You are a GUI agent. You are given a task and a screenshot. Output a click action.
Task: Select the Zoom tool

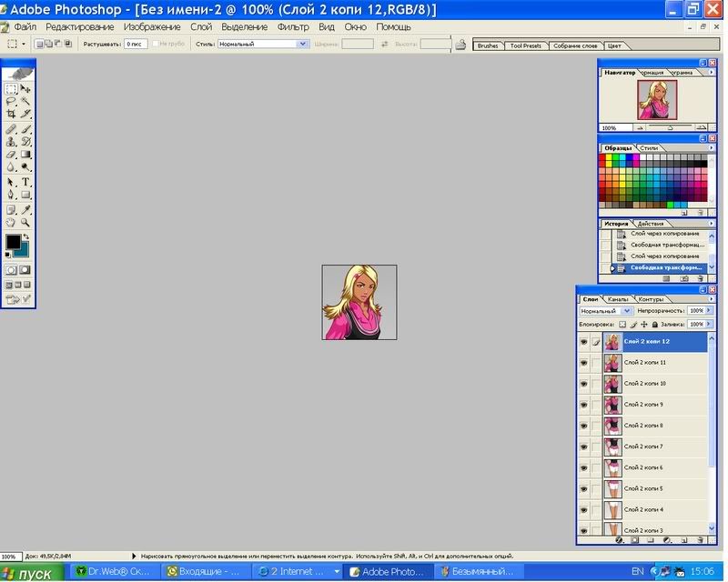click(x=25, y=222)
